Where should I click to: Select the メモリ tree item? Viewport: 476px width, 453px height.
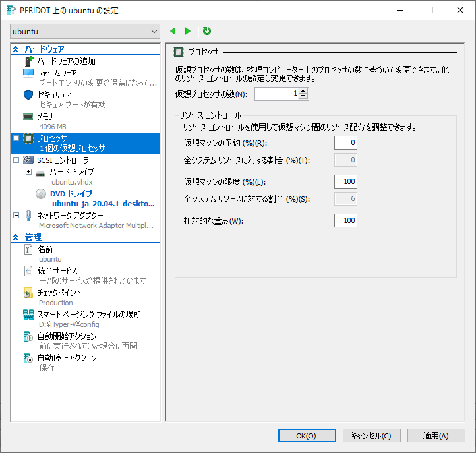point(86,121)
